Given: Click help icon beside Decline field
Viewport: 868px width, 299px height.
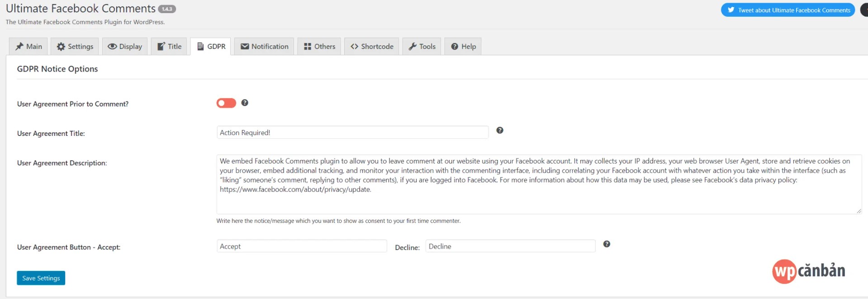Looking at the screenshot, I should 607,244.
